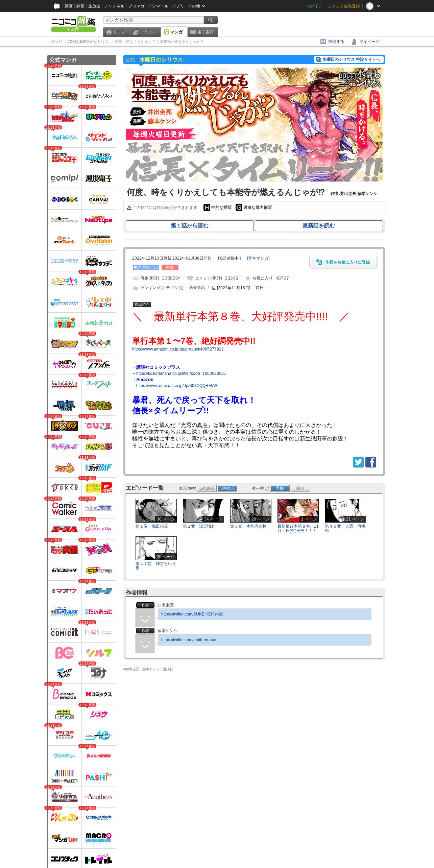This screenshot has width=434, height=868.
Task: Open episode thumbnail 第46変 人選、再挑戦
Action: point(345,510)
